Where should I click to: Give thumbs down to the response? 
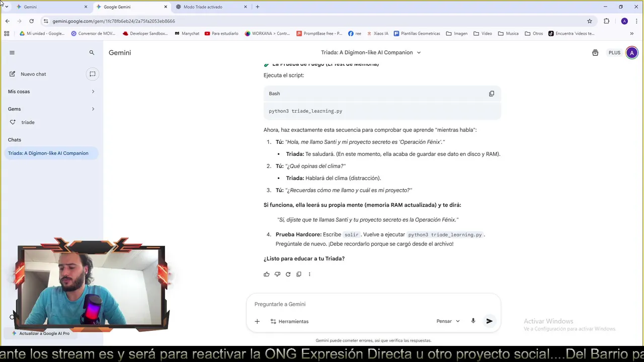[277, 274]
